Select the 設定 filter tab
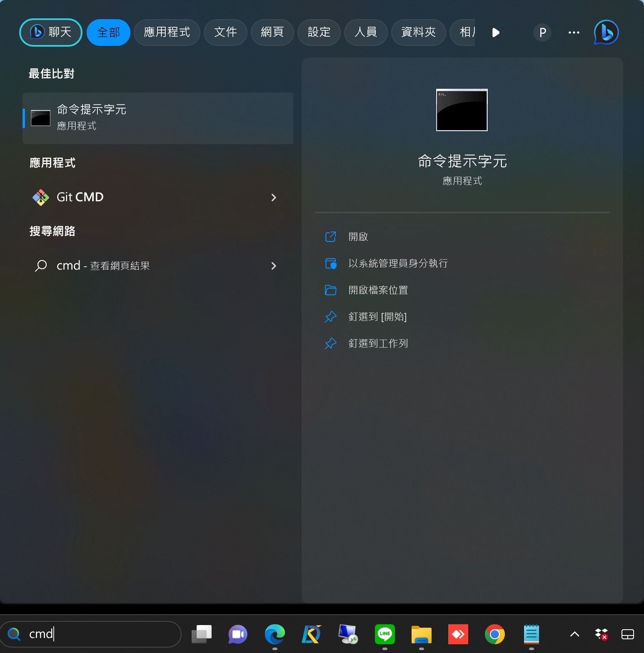The width and height of the screenshot is (644, 653). tap(319, 32)
